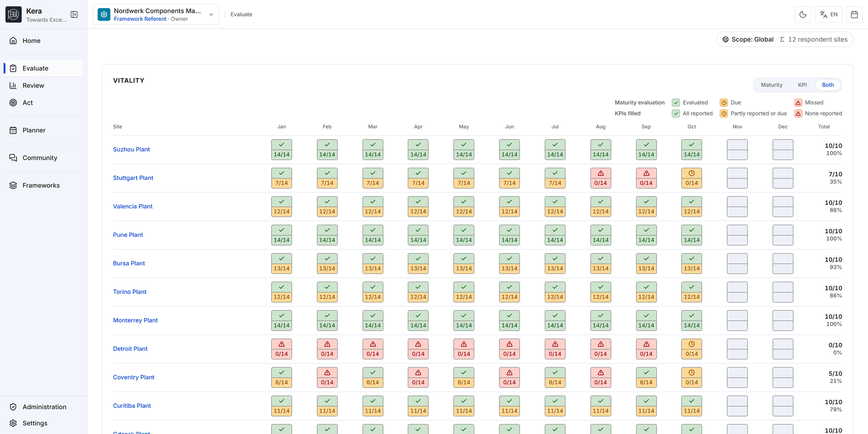Viewport: 868px width, 434px height.
Task: Open Suzhou Plant January evaluated cell
Action: tap(282, 150)
